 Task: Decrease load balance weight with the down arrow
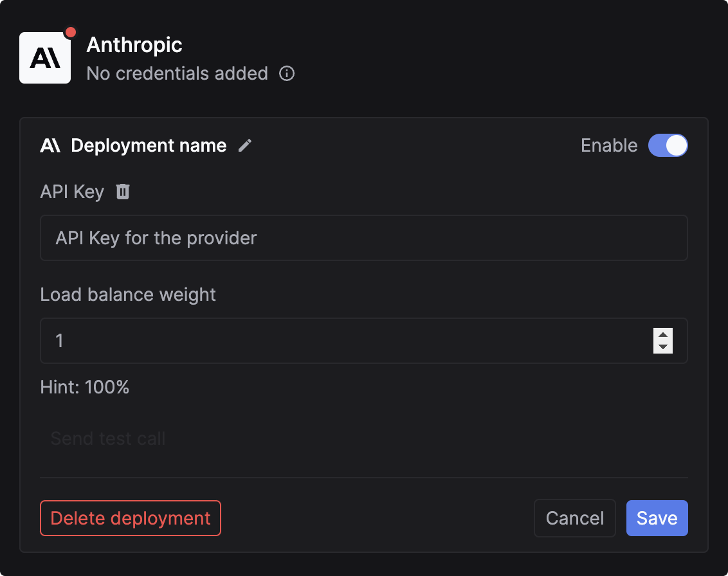pos(662,347)
